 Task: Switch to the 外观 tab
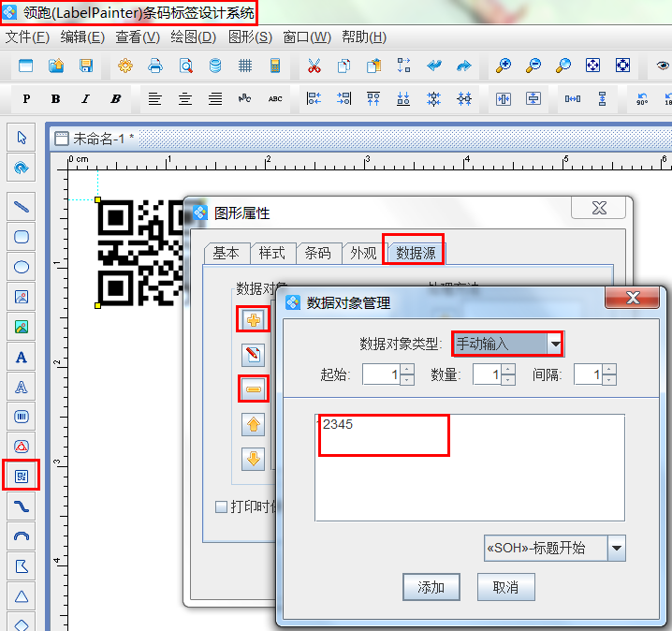tap(363, 254)
